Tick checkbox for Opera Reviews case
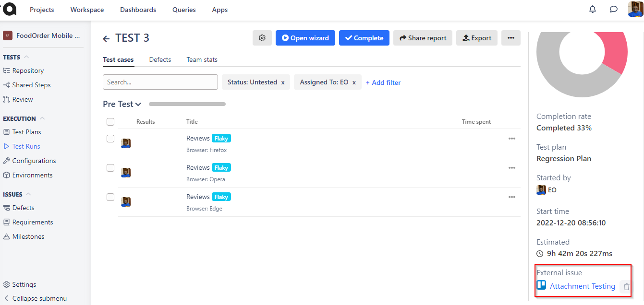Image resolution: width=644 pixels, height=305 pixels. pyautogui.click(x=110, y=168)
